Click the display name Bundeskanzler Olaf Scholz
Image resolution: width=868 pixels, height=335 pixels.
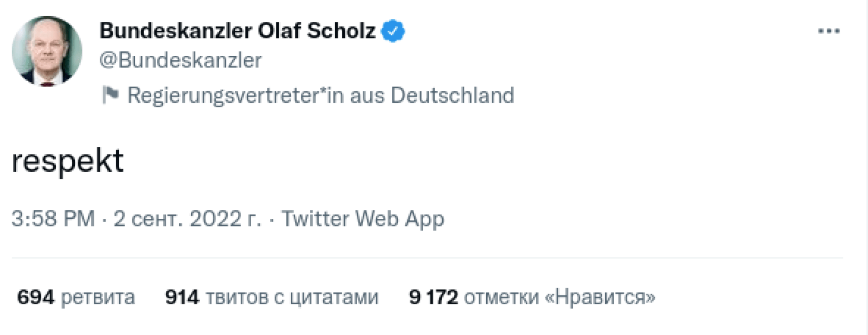pyautogui.click(x=237, y=31)
